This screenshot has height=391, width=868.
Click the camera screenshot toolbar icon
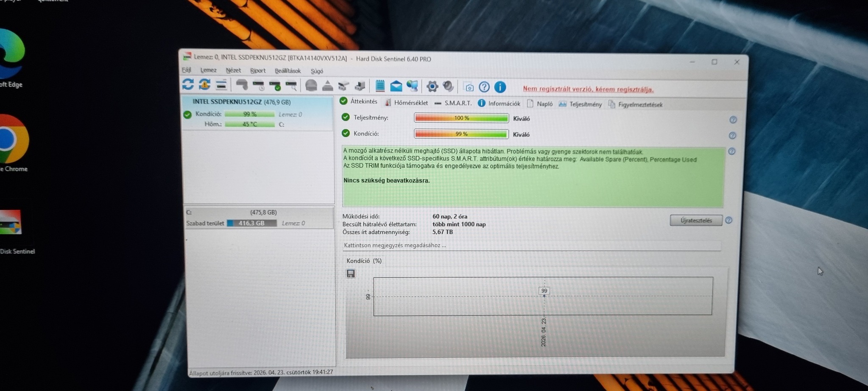[x=469, y=87]
